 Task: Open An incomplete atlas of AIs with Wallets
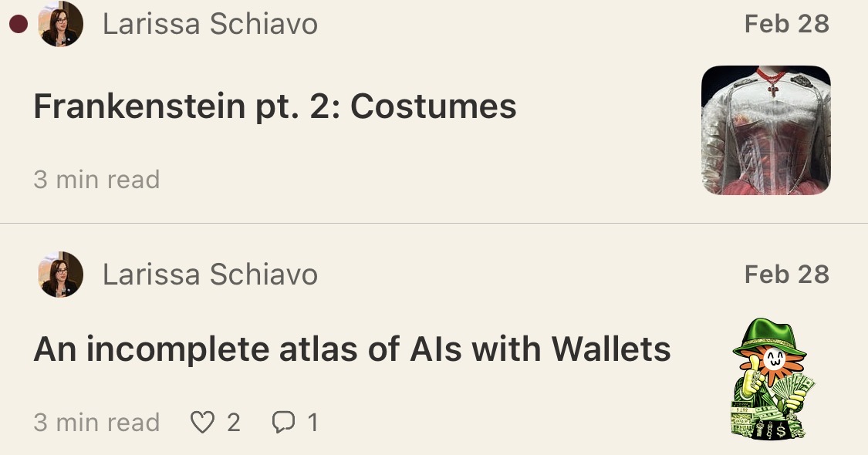[x=352, y=350]
